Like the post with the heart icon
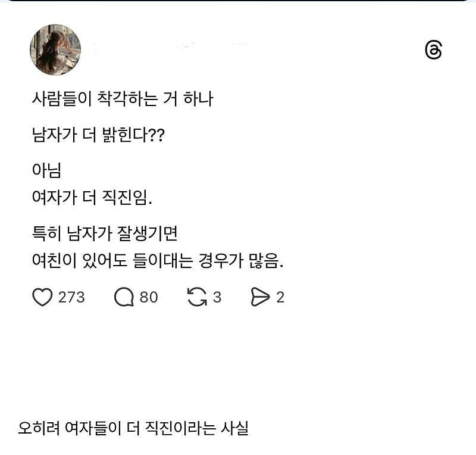Screen dimensions: 476x455 pyautogui.click(x=42, y=297)
